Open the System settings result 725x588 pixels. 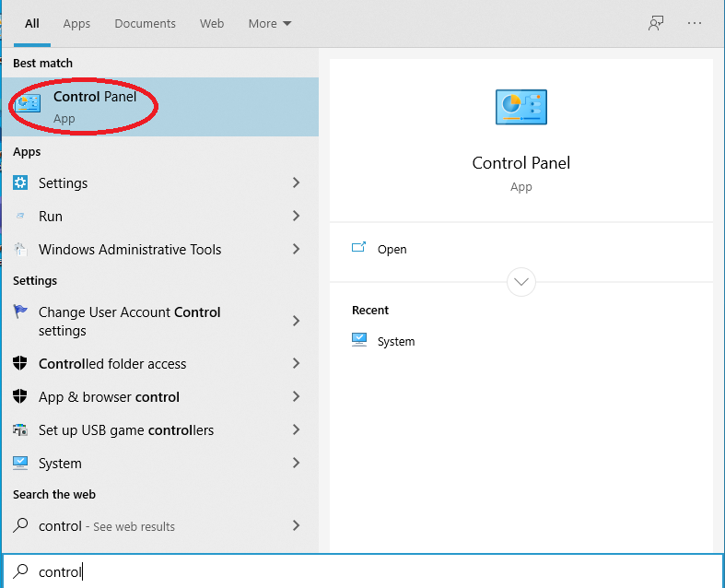[x=160, y=463]
